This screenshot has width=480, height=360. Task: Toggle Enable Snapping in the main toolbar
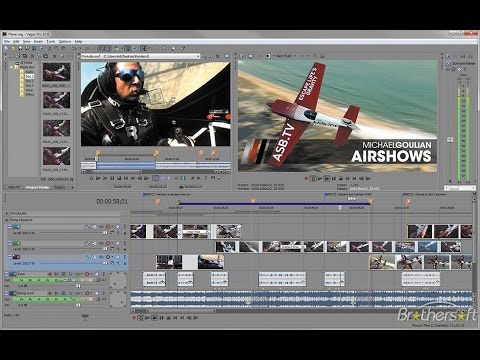[101, 48]
